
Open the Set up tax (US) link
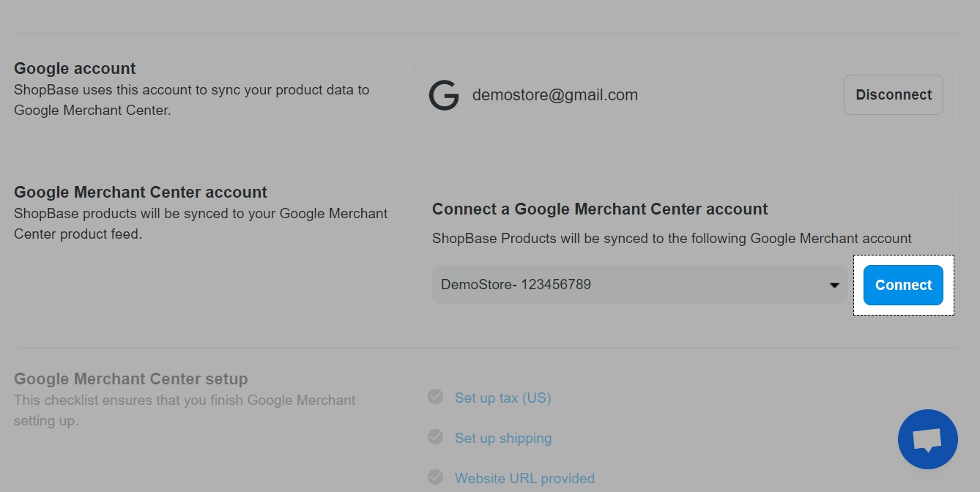(x=502, y=398)
